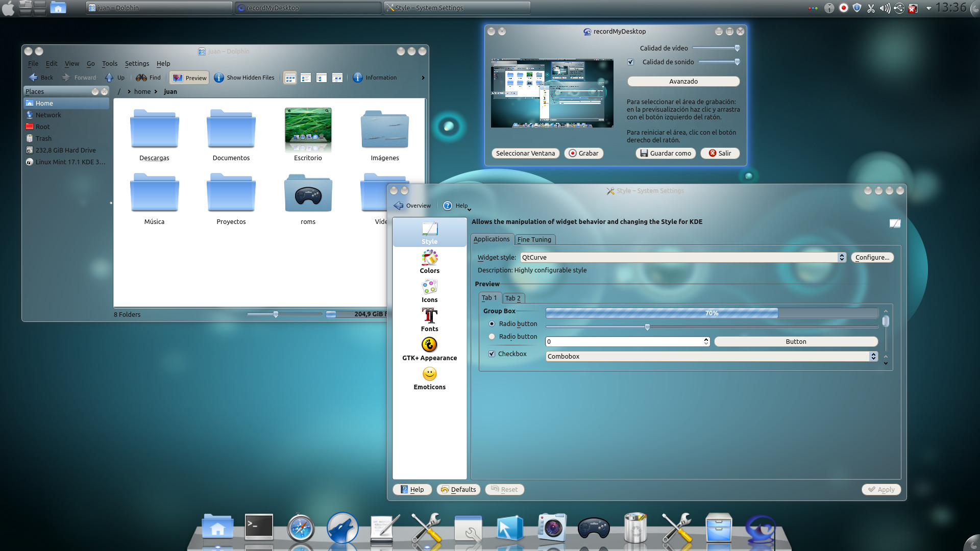Uncheck the Calidad de sonido checkbox
This screenshot has height=551, width=980.
pos(631,62)
